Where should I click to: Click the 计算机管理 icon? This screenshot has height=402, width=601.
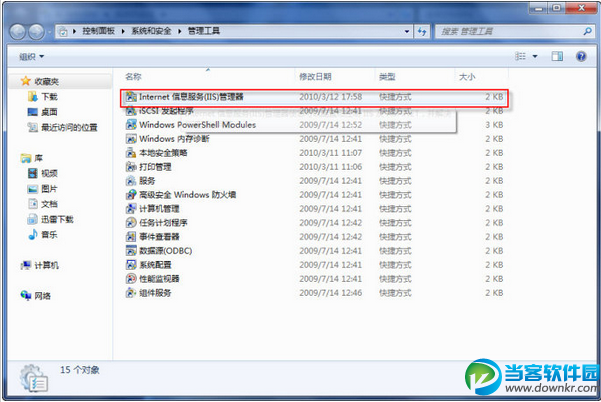pos(131,209)
